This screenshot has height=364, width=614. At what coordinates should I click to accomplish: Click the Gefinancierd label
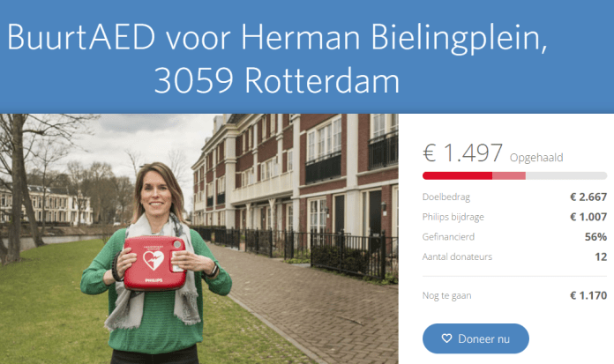tap(448, 237)
